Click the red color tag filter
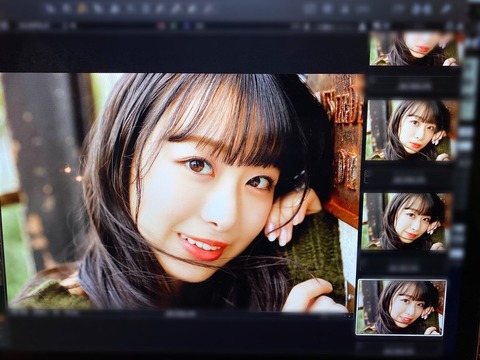The height and width of the screenshot is (360, 480). point(162,26)
